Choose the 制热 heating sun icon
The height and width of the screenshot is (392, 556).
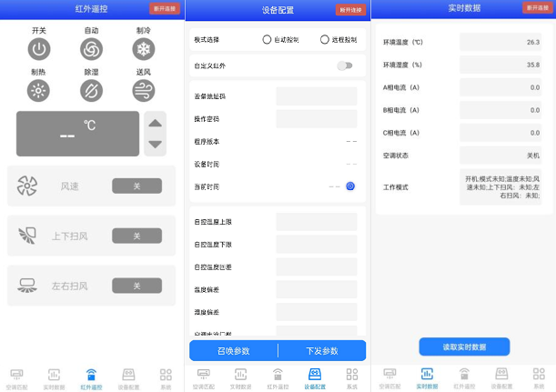(38, 90)
